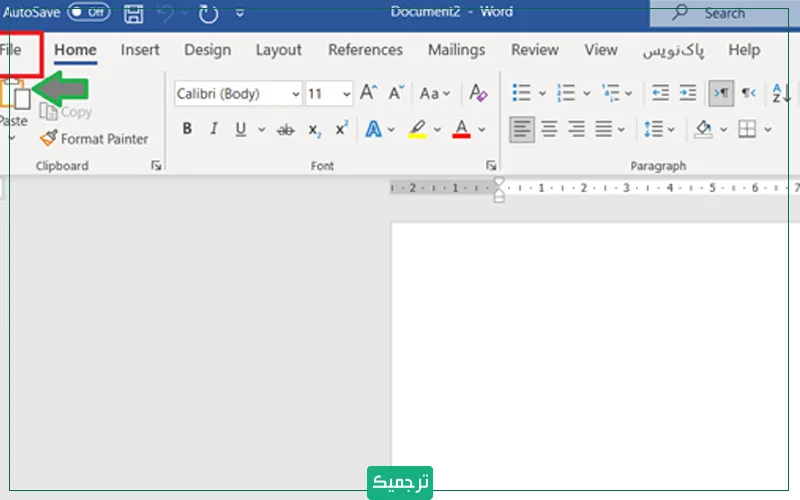Apply the red font color swatch
Viewport: 800px width, 500px height.
point(461,129)
